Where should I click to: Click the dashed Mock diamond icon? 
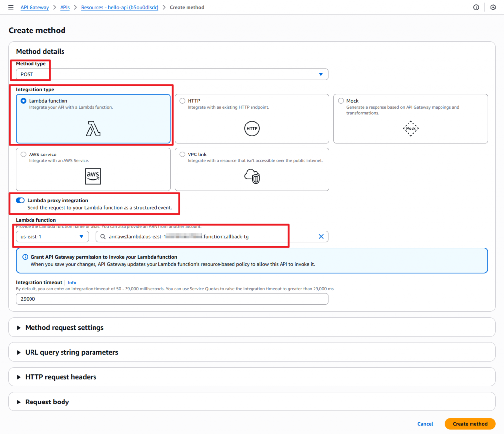(x=410, y=128)
